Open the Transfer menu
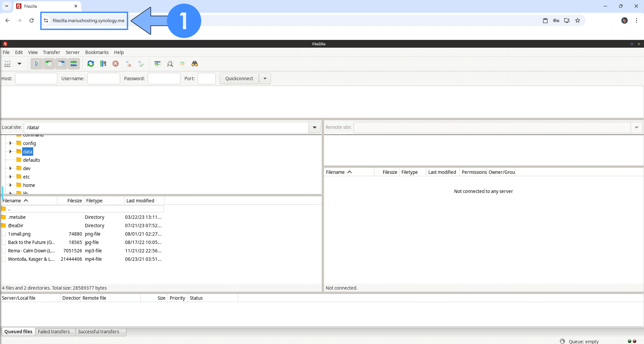 [x=51, y=52]
